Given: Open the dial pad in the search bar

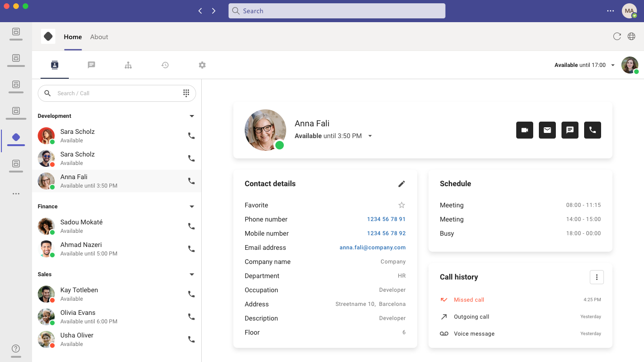Looking at the screenshot, I should click(x=186, y=93).
